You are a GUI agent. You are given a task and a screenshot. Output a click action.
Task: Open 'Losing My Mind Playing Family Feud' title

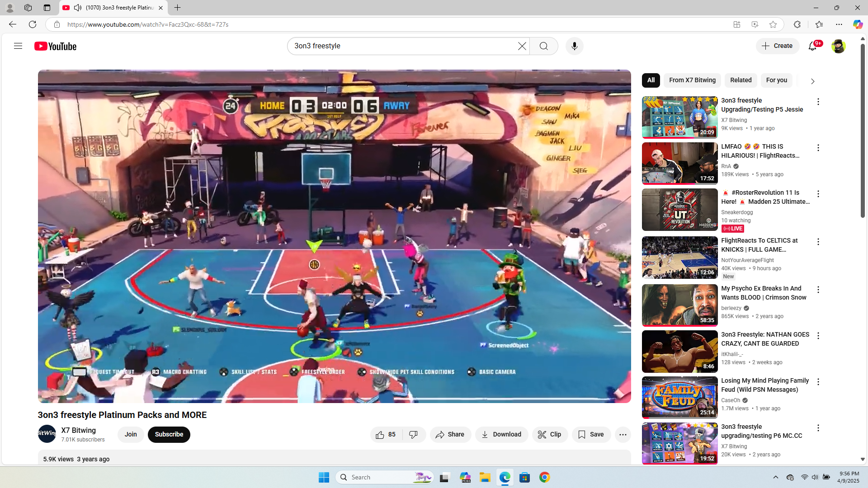[x=765, y=385]
